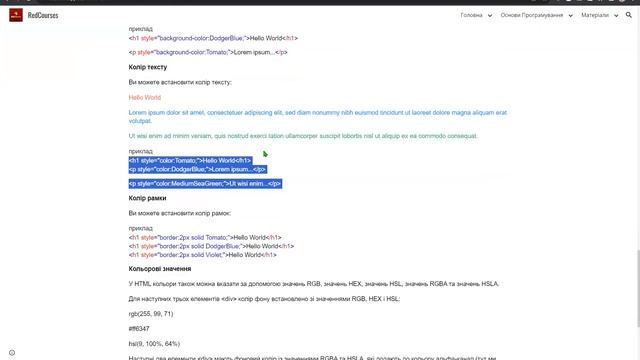Click the 'Для наступних трьох елементів' sentence
The width and height of the screenshot is (640, 360).
click(264, 299)
